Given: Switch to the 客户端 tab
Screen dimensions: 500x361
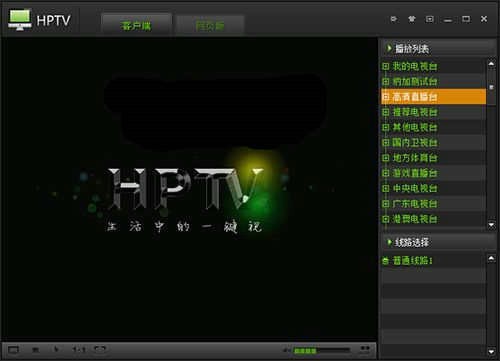Looking at the screenshot, I should click(x=136, y=25).
